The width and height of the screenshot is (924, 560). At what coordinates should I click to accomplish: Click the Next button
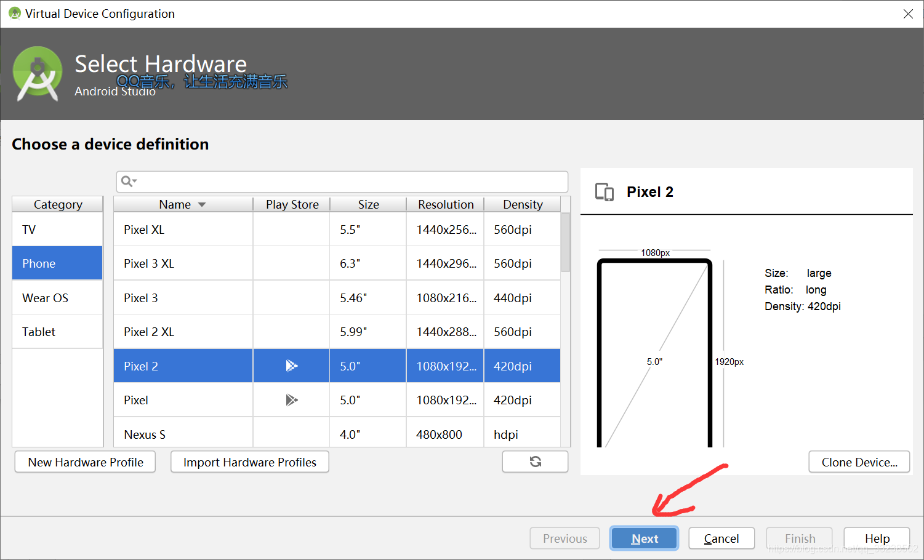click(x=645, y=538)
